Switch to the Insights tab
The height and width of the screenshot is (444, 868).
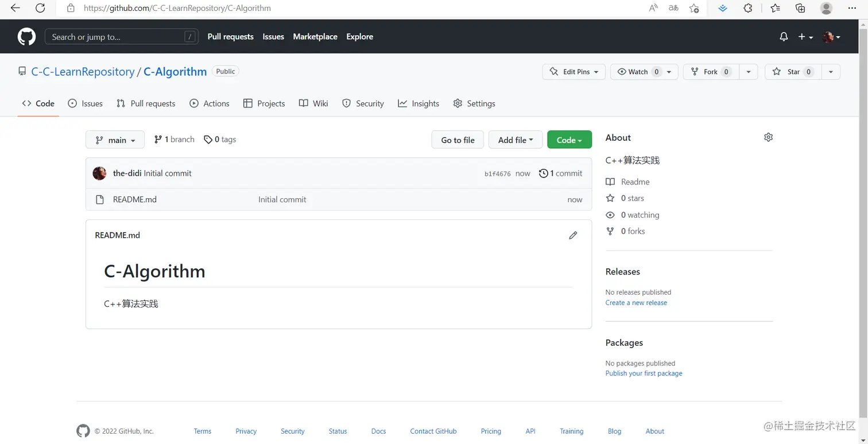click(418, 103)
